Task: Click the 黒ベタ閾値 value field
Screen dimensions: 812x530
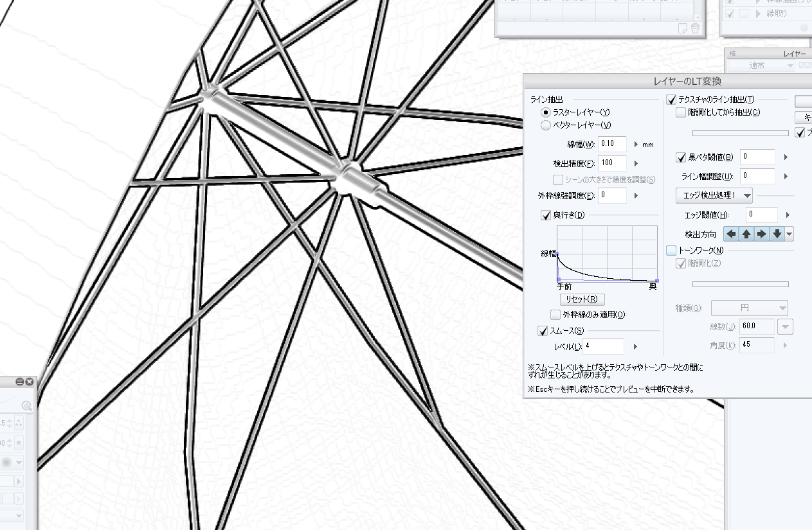Action: click(x=757, y=157)
